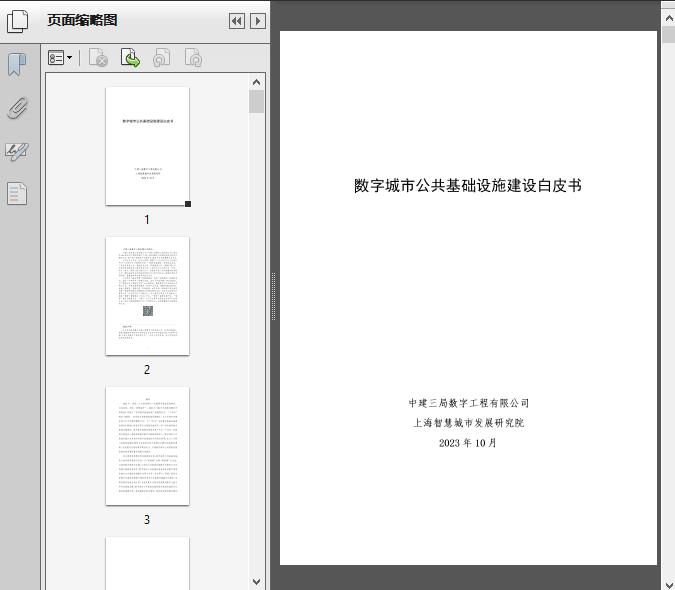
Task: Click document scrollbar thumb
Action: 669,34
